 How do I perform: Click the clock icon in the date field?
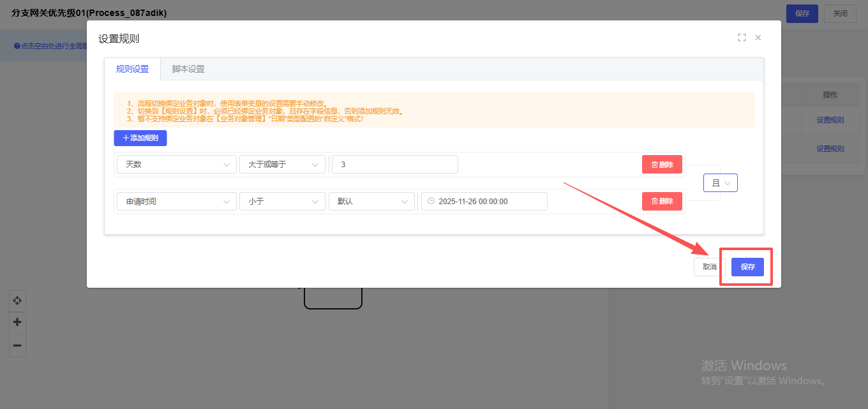(x=431, y=201)
